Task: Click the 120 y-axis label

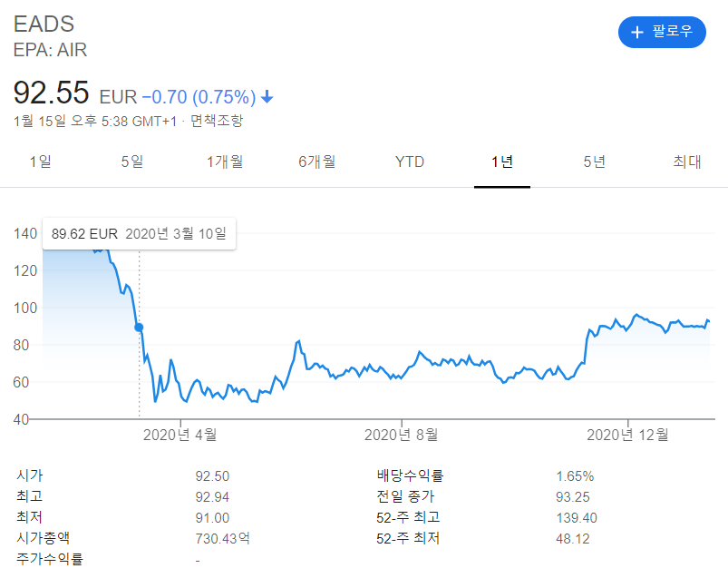Action: pyautogui.click(x=25, y=270)
